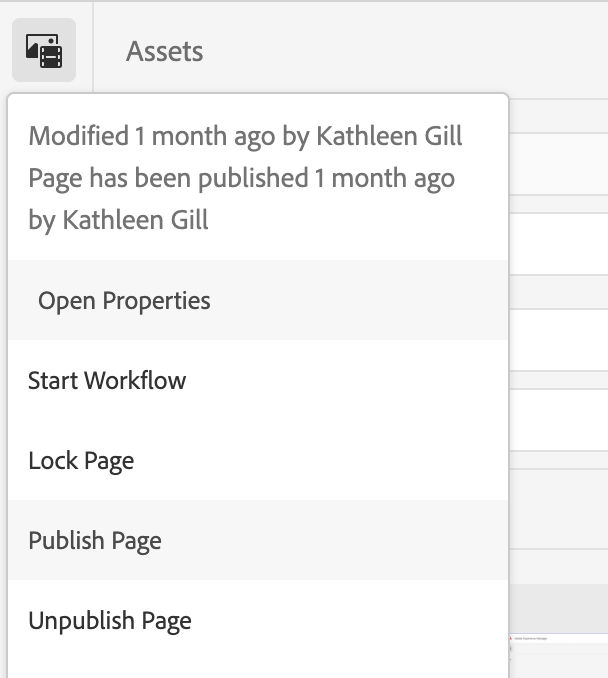Click the '1 month ago' published timestamp
608x678 pixels.
coord(384,178)
